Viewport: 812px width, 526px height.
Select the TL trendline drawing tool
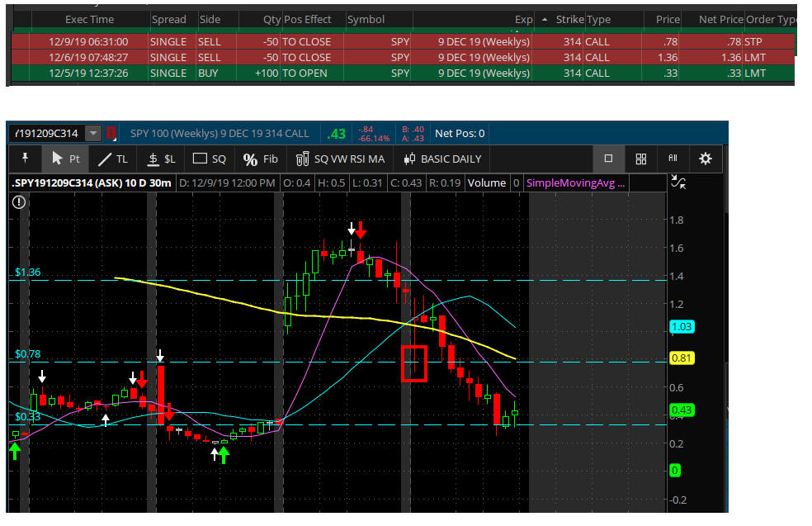coord(113,159)
